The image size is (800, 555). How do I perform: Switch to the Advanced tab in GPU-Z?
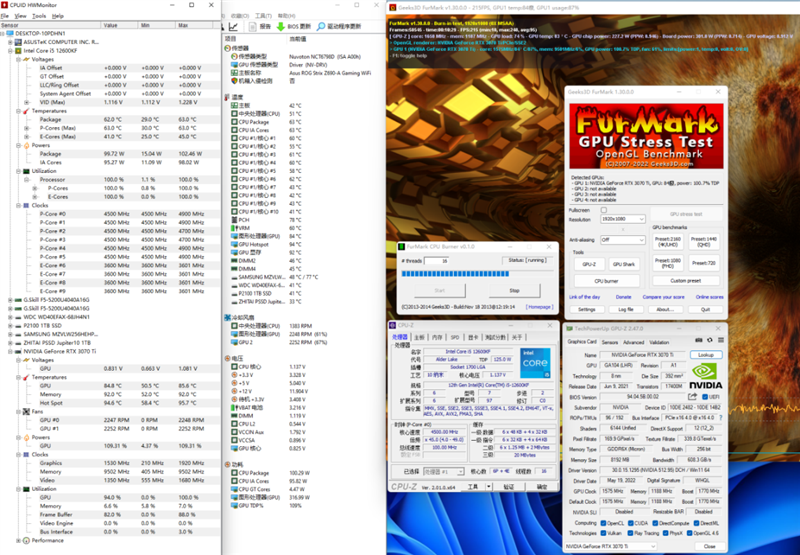tap(633, 342)
